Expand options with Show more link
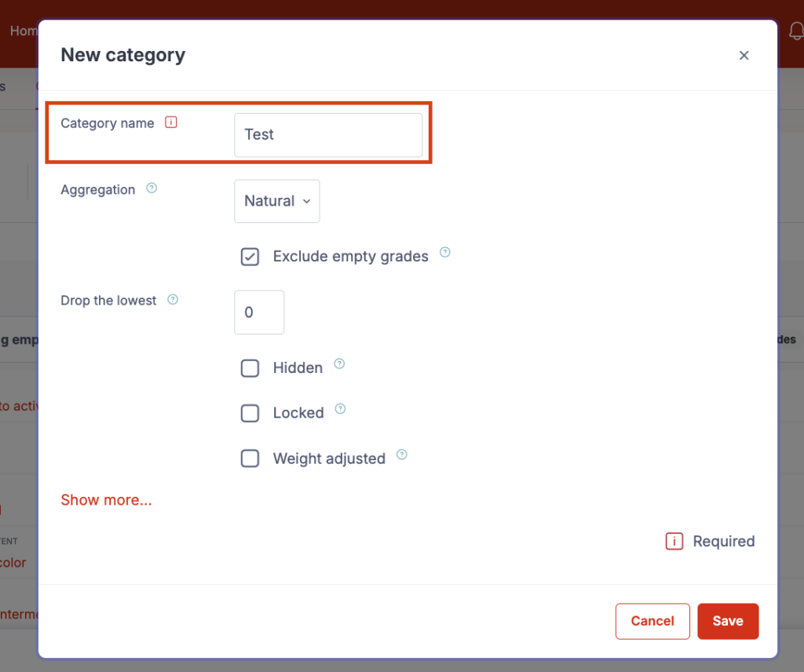804x672 pixels. 106,500
